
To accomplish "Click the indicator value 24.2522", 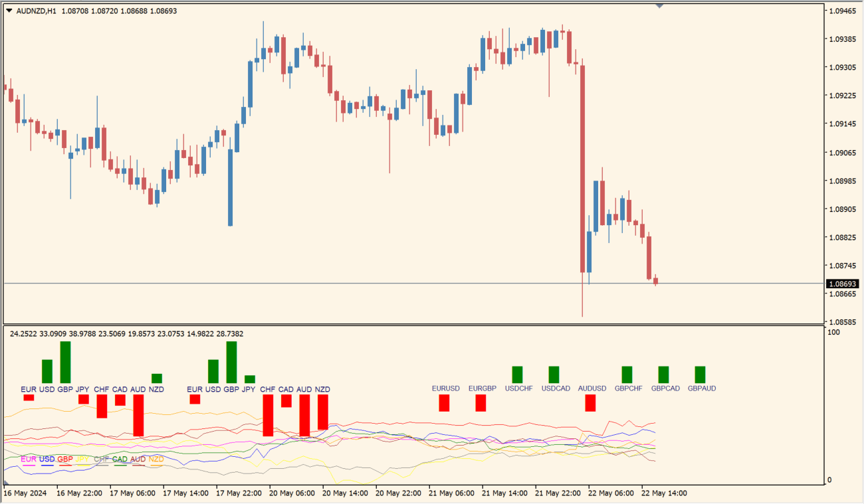I will (24, 334).
